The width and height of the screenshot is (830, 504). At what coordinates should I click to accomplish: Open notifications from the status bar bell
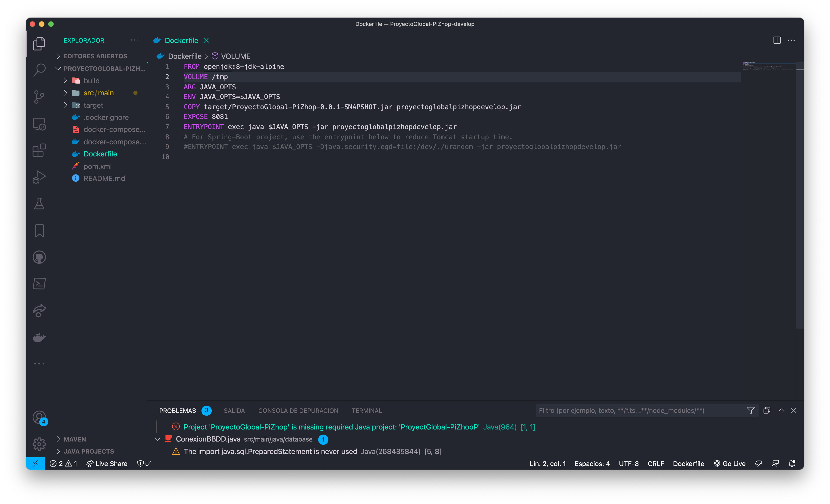point(792,464)
